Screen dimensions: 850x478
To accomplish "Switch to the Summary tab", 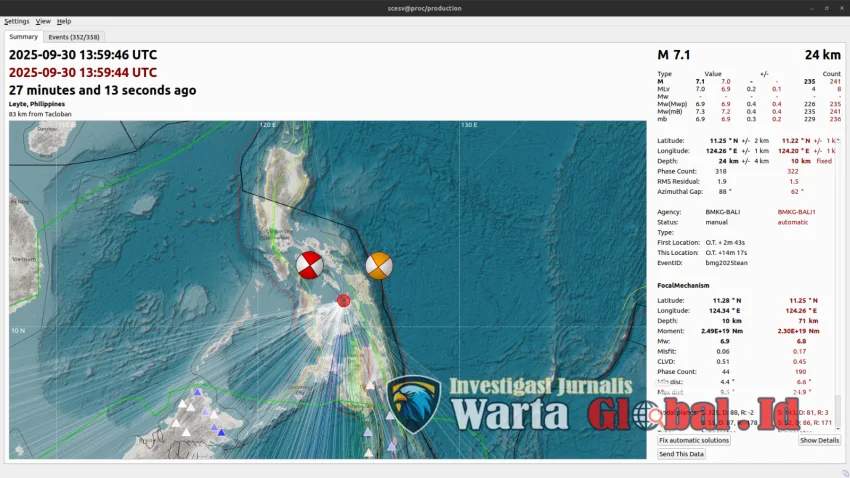I will tap(23, 37).
